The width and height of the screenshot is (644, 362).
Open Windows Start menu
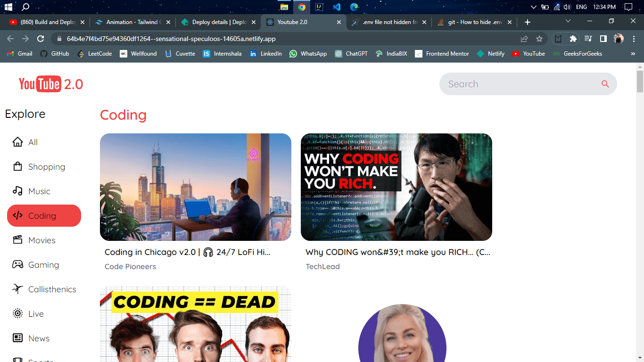pos(8,7)
